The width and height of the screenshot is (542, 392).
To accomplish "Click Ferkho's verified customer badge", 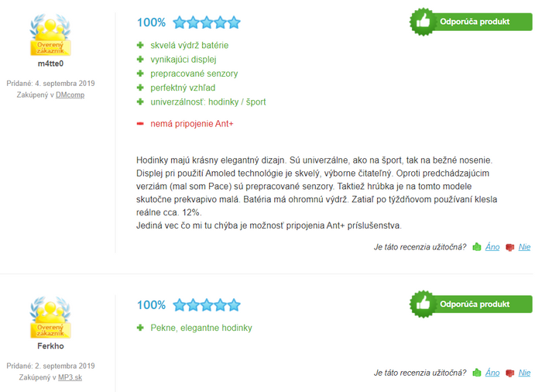I will (50, 318).
